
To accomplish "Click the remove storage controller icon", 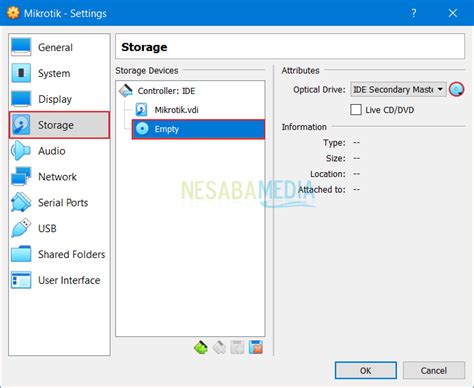I will pyautogui.click(x=219, y=347).
